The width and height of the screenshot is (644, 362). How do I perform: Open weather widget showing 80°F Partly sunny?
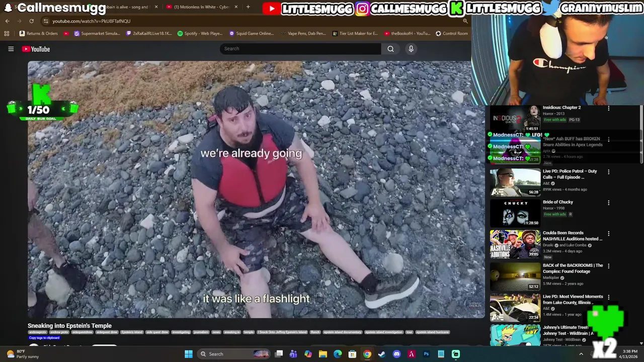click(x=22, y=354)
